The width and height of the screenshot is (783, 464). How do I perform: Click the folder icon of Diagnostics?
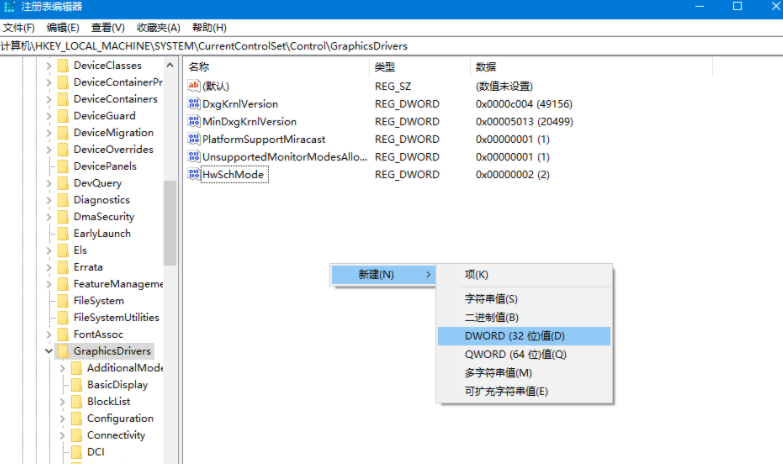click(63, 200)
